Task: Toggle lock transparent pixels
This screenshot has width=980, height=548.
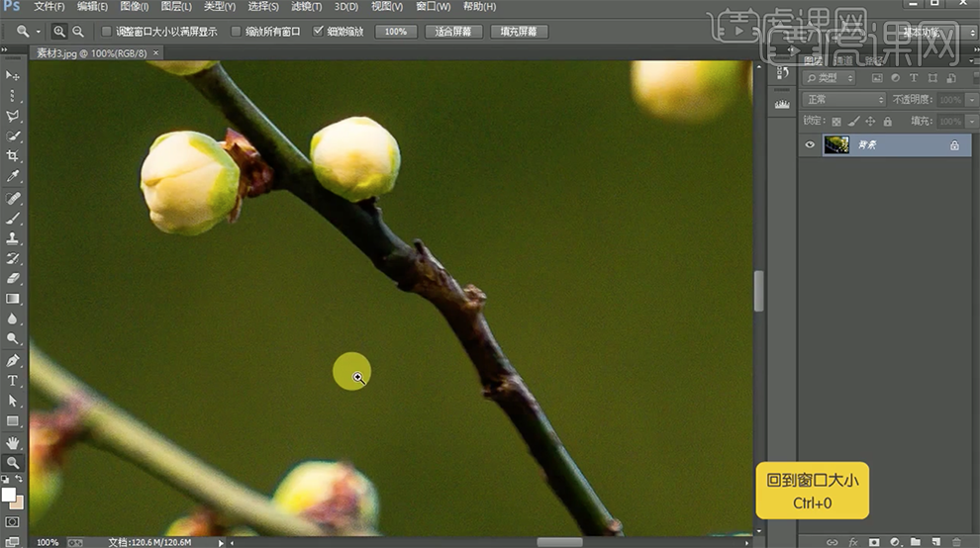Action: pos(836,122)
